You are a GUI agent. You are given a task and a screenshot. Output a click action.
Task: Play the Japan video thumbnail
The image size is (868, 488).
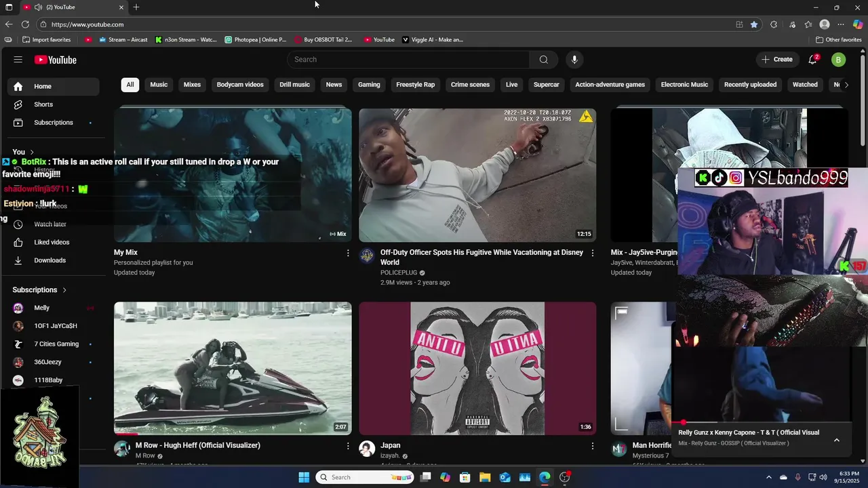pos(477,368)
